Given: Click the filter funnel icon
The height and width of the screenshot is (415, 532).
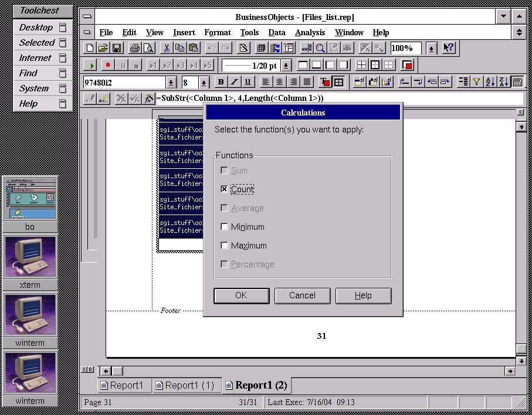Looking at the screenshot, I should tap(477, 82).
